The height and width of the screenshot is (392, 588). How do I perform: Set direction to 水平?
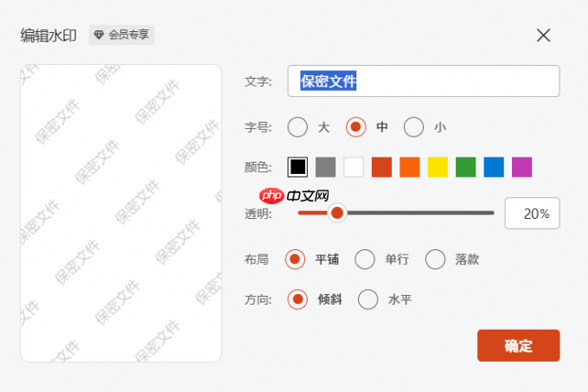click(x=367, y=299)
